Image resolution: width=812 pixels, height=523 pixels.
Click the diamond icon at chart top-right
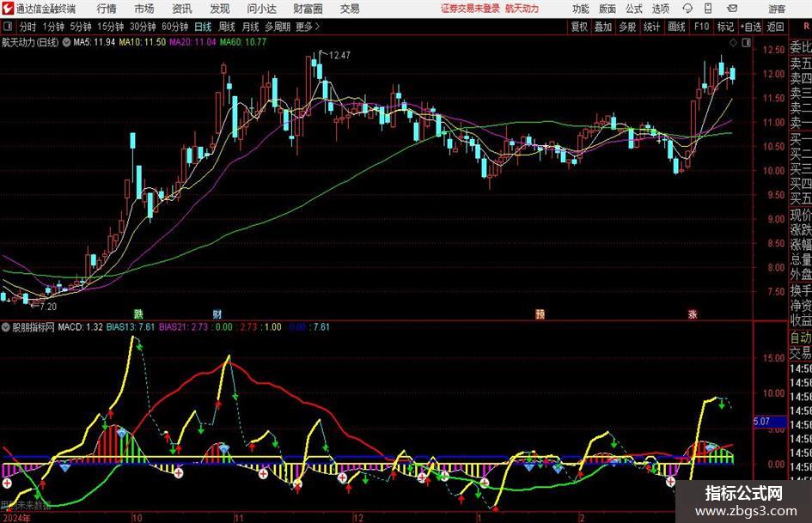click(733, 43)
